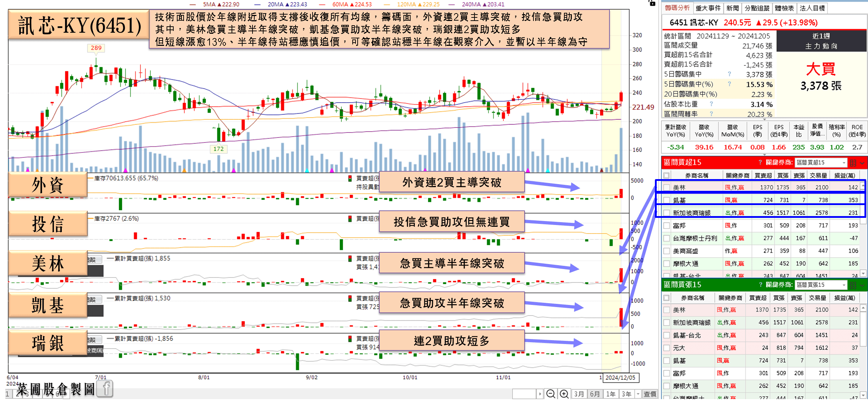Click the 172 low price label
Viewport: 868px width, 408px height.
(x=218, y=149)
